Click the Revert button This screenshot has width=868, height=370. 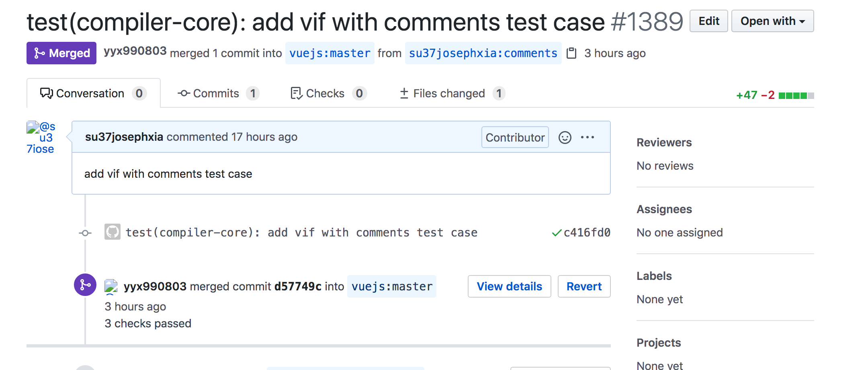[x=584, y=286]
